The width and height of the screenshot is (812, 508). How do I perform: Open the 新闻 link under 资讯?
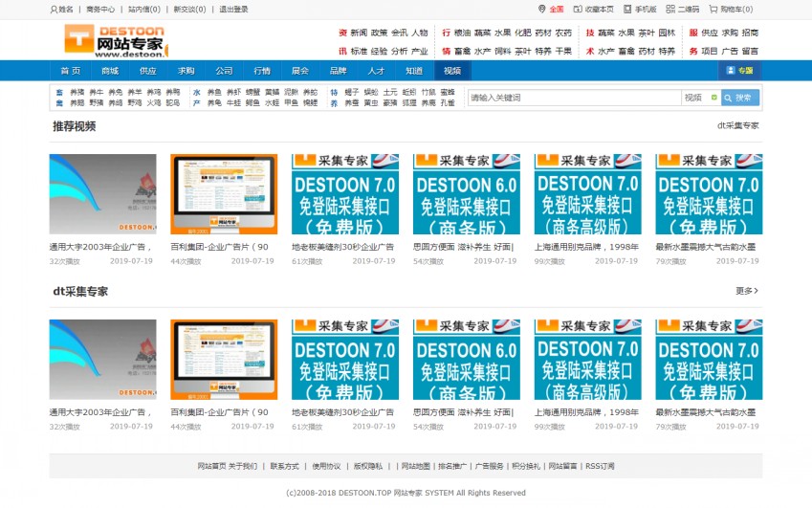tap(359, 33)
